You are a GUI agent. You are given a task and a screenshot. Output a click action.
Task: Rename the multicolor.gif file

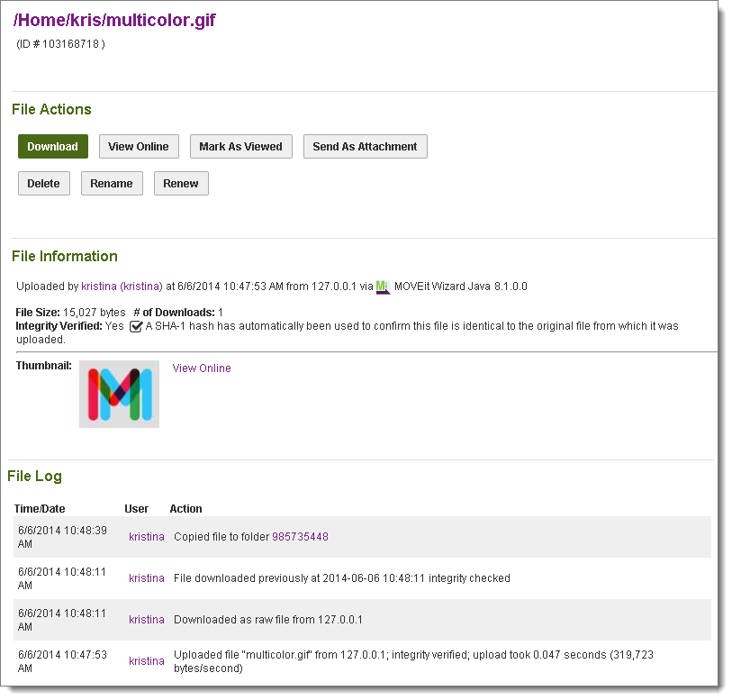[x=111, y=183]
